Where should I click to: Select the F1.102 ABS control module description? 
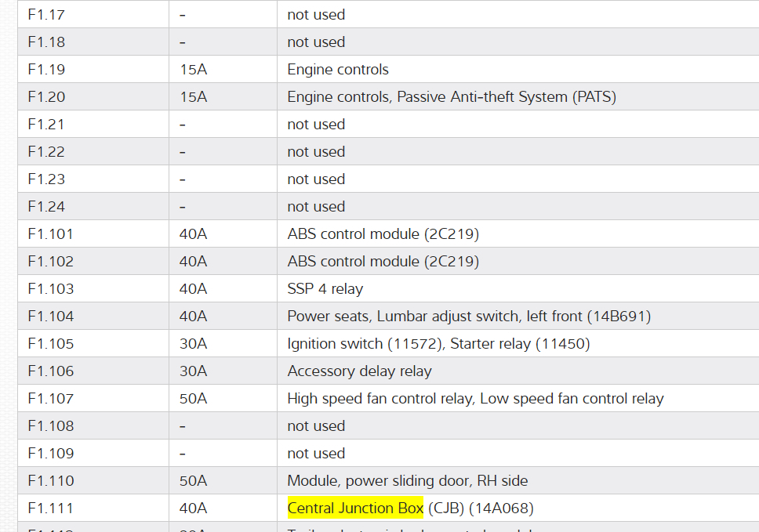(383, 262)
